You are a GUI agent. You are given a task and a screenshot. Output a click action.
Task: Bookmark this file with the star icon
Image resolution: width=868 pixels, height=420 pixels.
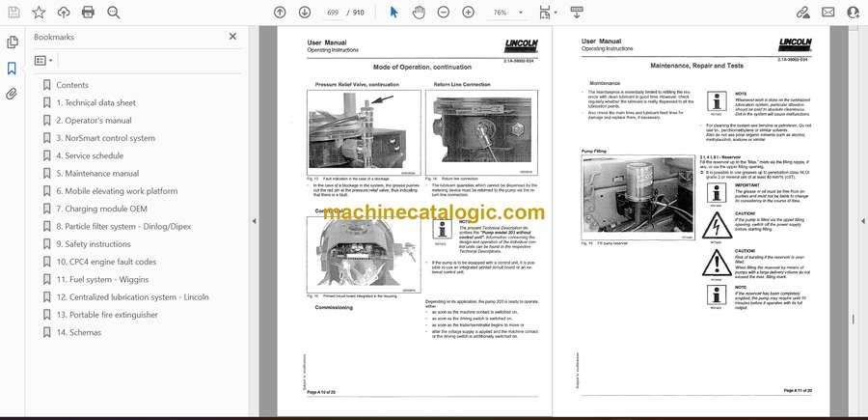[39, 13]
